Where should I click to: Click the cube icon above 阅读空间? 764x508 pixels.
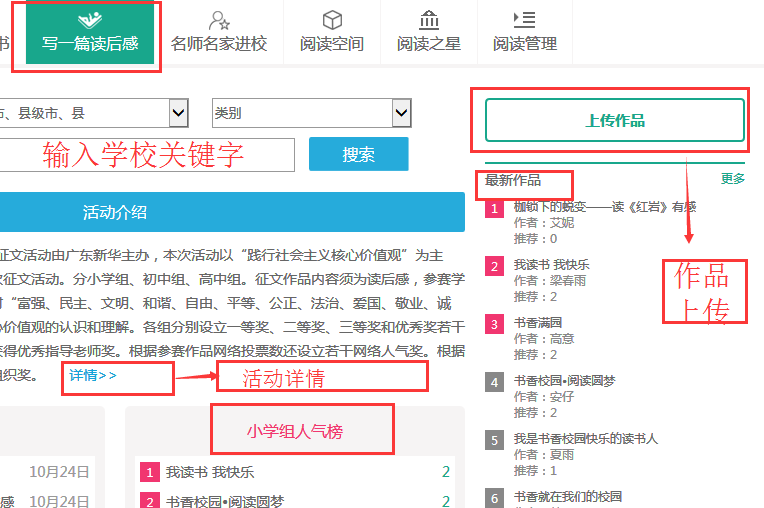point(332,19)
